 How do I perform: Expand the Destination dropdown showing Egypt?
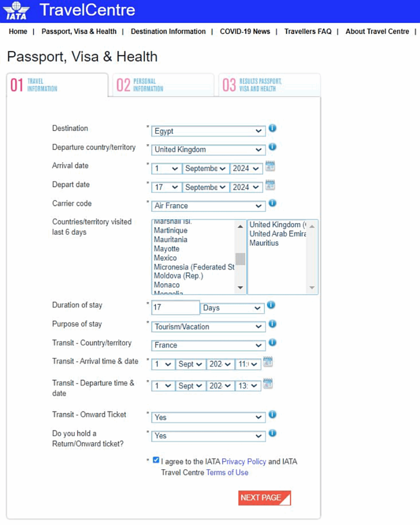[x=208, y=131]
